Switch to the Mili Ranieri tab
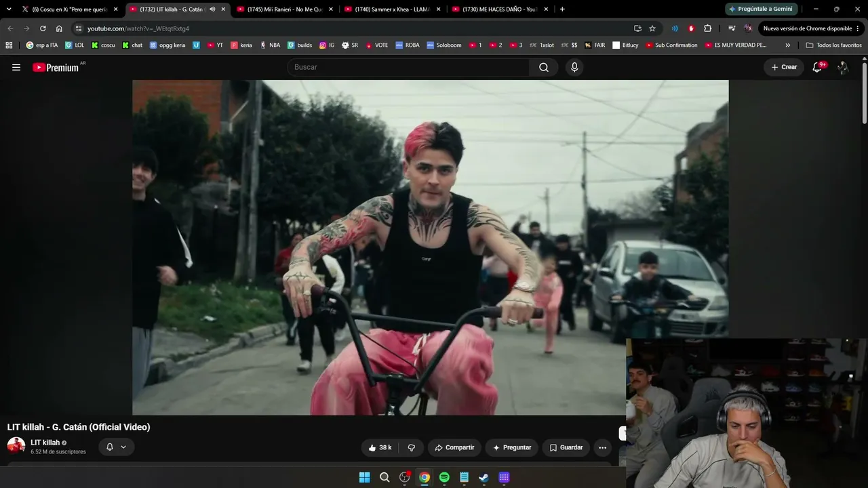The image size is (868, 488). coord(285,9)
